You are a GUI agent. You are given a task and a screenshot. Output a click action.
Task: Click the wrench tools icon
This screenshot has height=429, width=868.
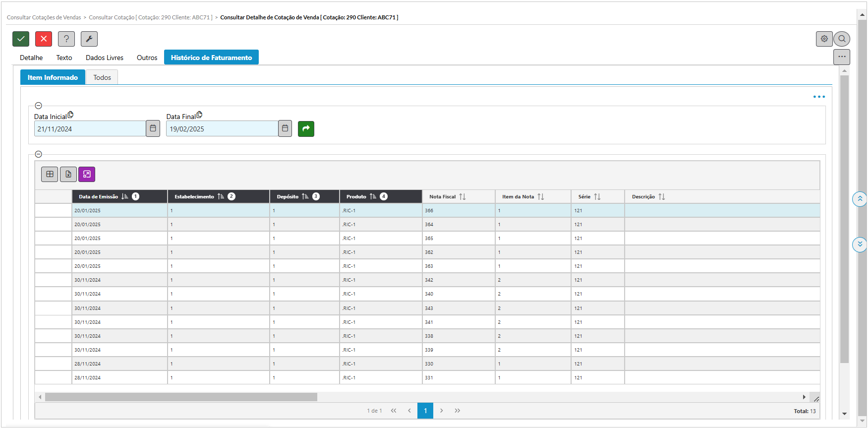click(89, 39)
